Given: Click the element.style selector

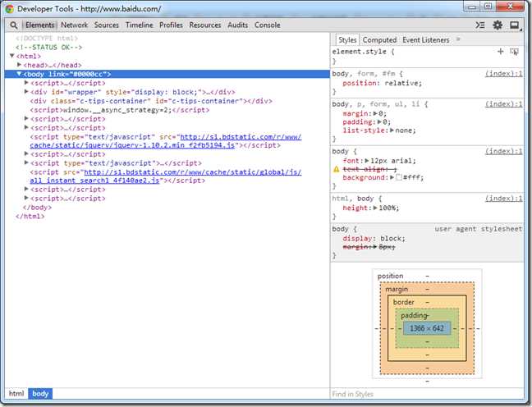Looking at the screenshot, I should tap(360, 52).
